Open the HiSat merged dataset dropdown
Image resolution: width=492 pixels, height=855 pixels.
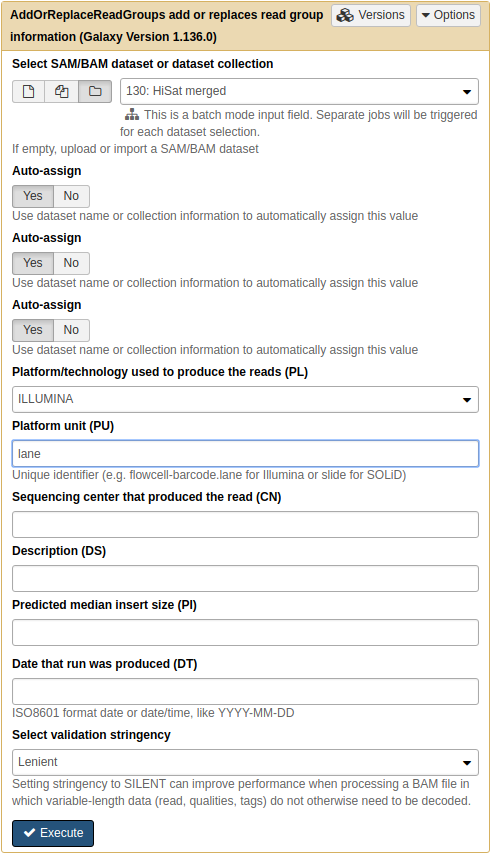299,92
